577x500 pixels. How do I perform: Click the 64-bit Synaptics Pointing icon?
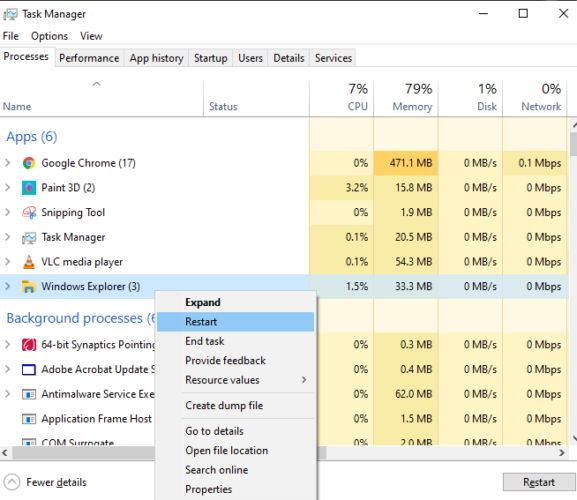(x=29, y=345)
